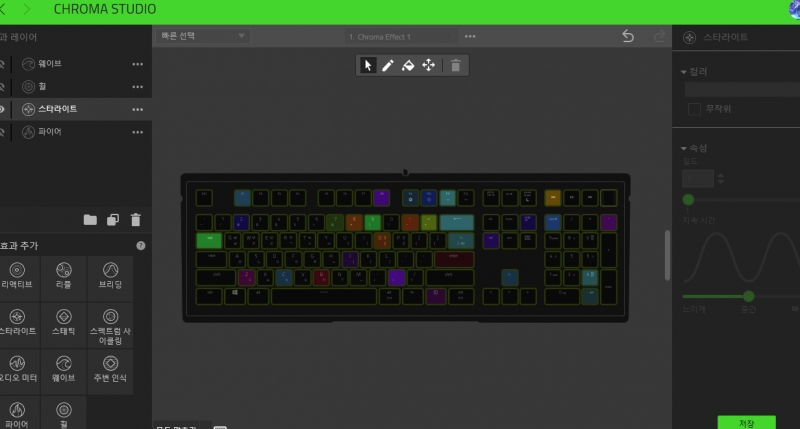The height and width of the screenshot is (429, 800).
Task: Select the paint bucket fill tool
Action: (x=408, y=65)
